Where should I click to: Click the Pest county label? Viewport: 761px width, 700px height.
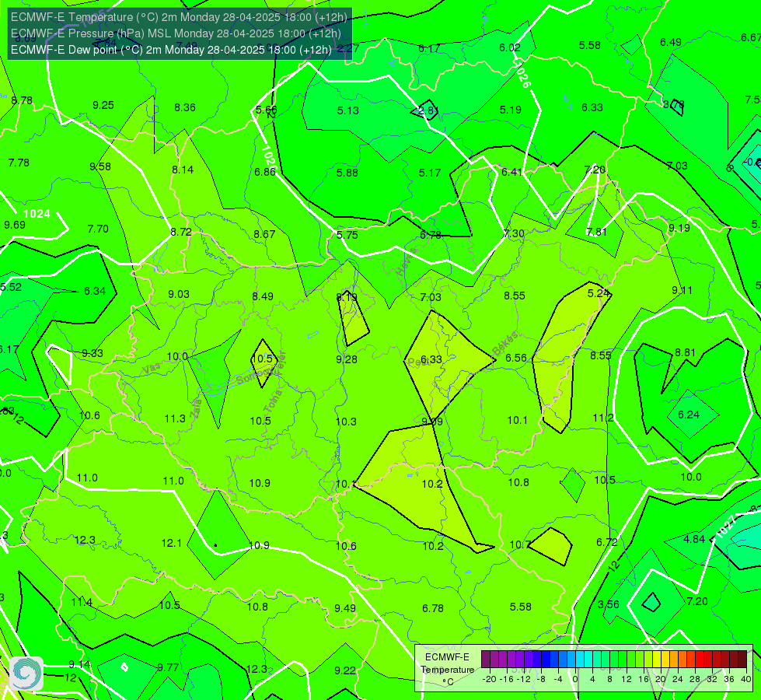click(419, 362)
